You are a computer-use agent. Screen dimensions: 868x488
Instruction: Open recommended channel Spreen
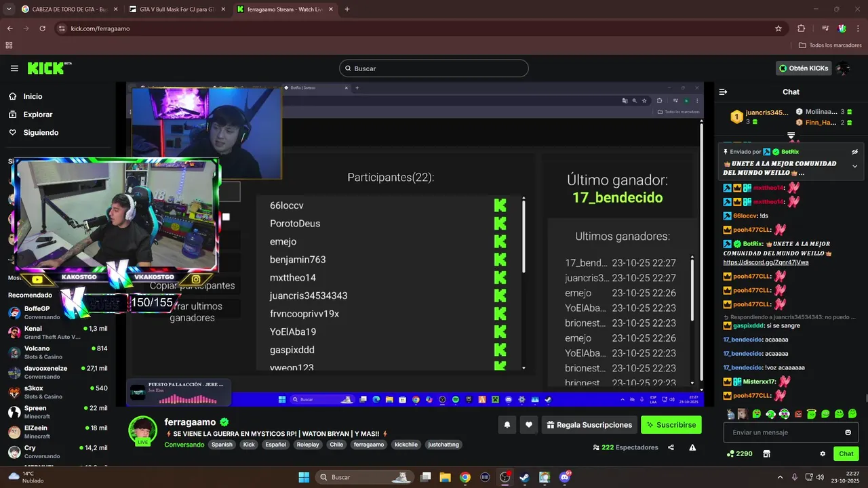coord(58,412)
